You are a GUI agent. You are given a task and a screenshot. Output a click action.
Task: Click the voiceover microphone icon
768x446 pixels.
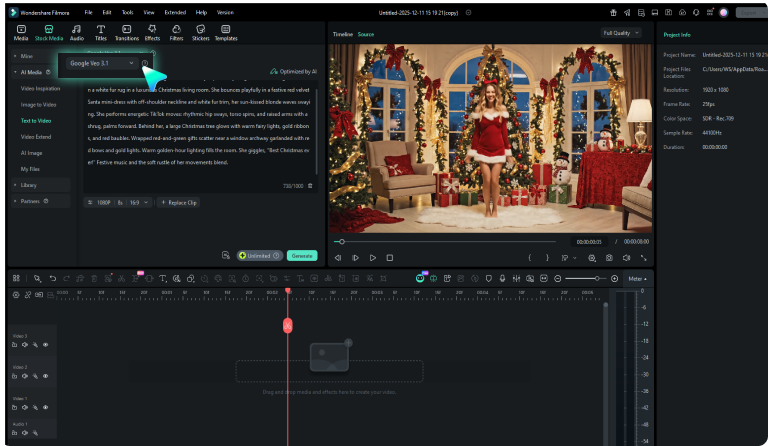tap(502, 279)
